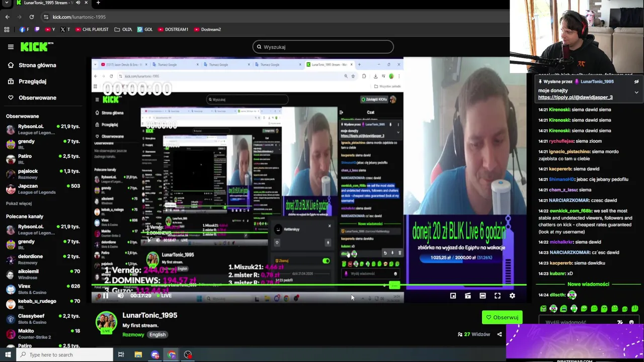Open the DOSTREAM1 bookmark
Screen dimensions: 644x362
[x=173, y=29]
